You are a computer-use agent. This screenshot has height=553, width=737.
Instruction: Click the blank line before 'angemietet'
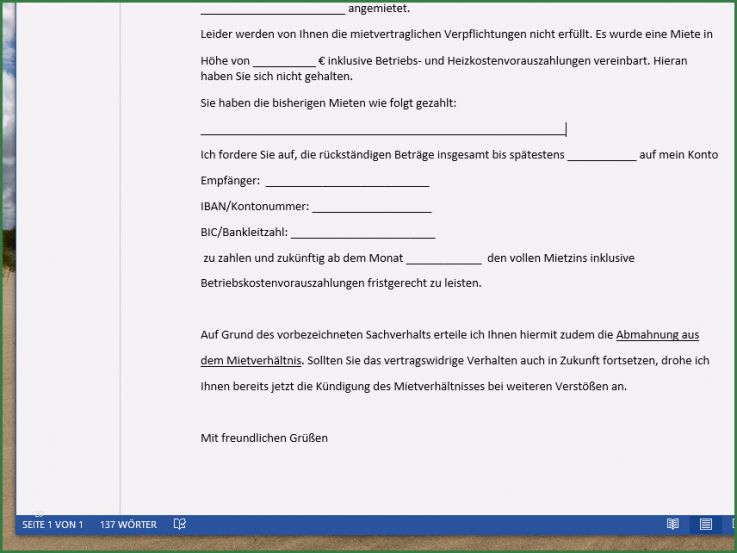(272, 10)
